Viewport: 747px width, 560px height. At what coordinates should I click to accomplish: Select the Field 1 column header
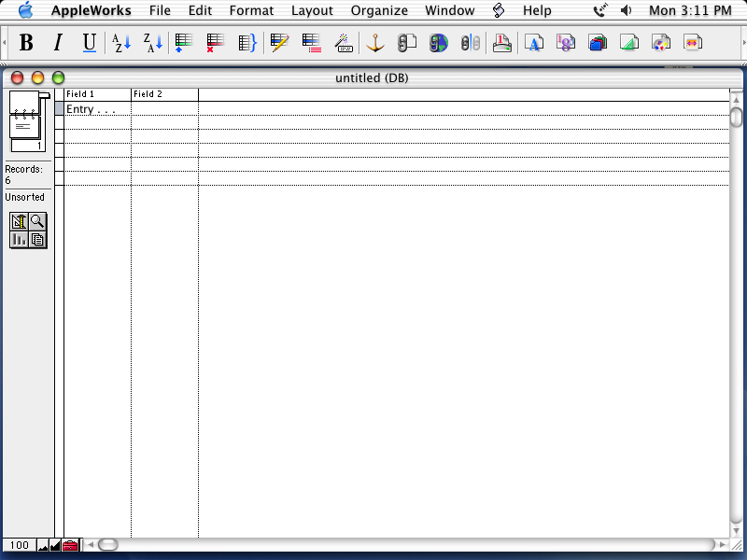point(98,94)
